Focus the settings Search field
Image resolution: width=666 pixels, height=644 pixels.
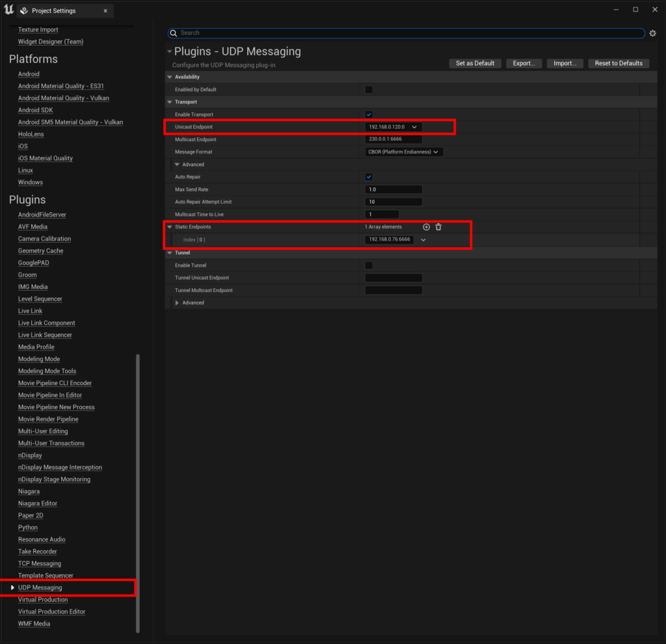coord(406,33)
